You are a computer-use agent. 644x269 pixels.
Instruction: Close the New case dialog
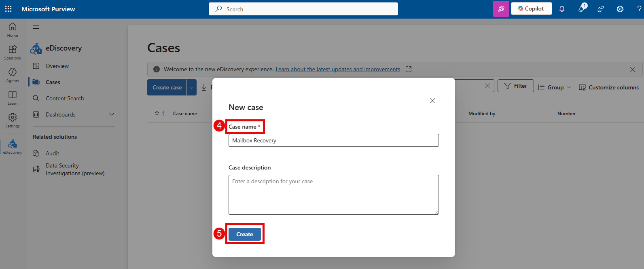[432, 101]
